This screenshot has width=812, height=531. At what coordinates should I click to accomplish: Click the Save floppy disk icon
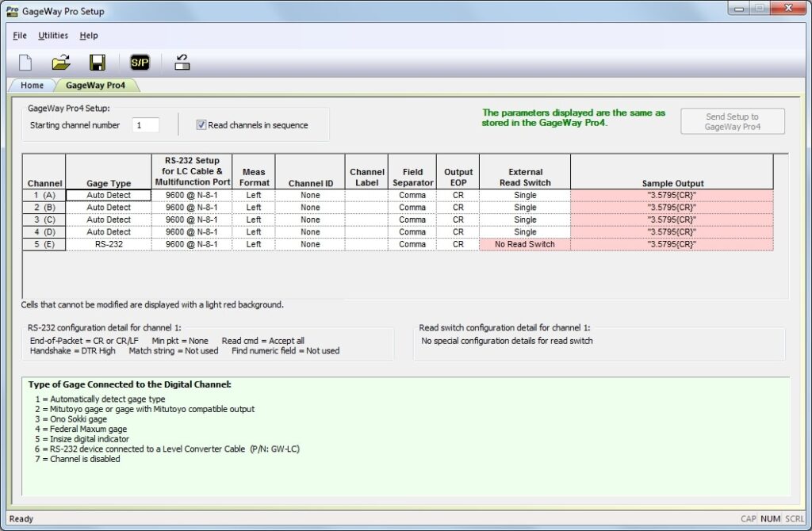98,63
